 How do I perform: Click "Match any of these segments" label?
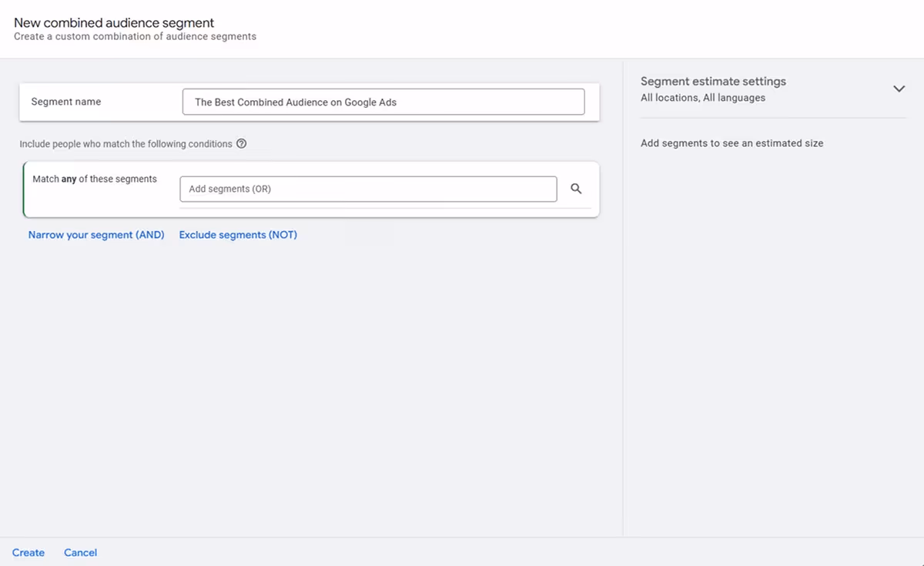point(94,178)
